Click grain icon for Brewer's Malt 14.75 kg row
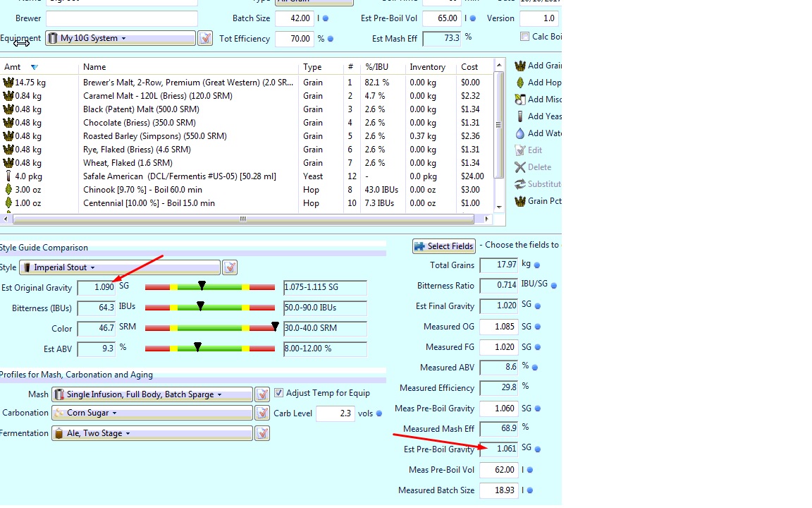The width and height of the screenshot is (812, 508). [x=8, y=83]
